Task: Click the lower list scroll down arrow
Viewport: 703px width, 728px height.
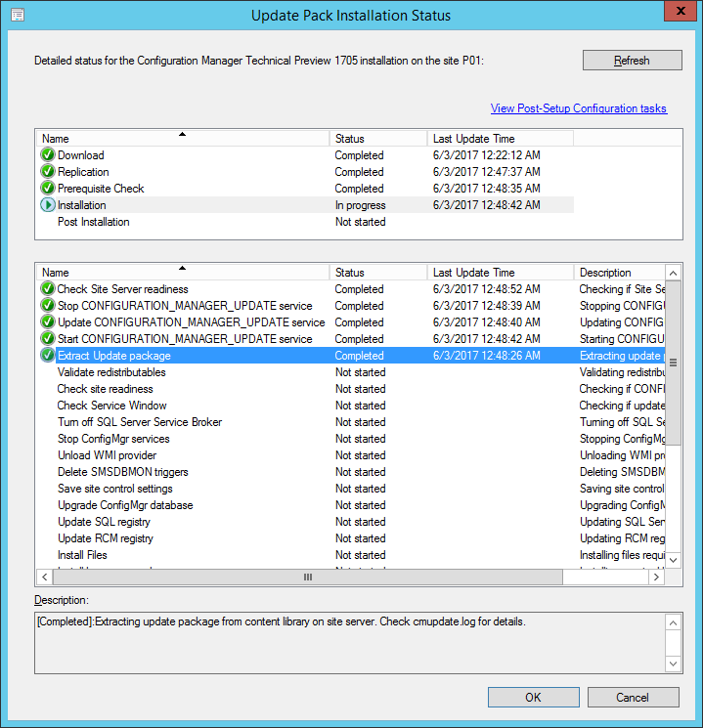Action: click(673, 560)
